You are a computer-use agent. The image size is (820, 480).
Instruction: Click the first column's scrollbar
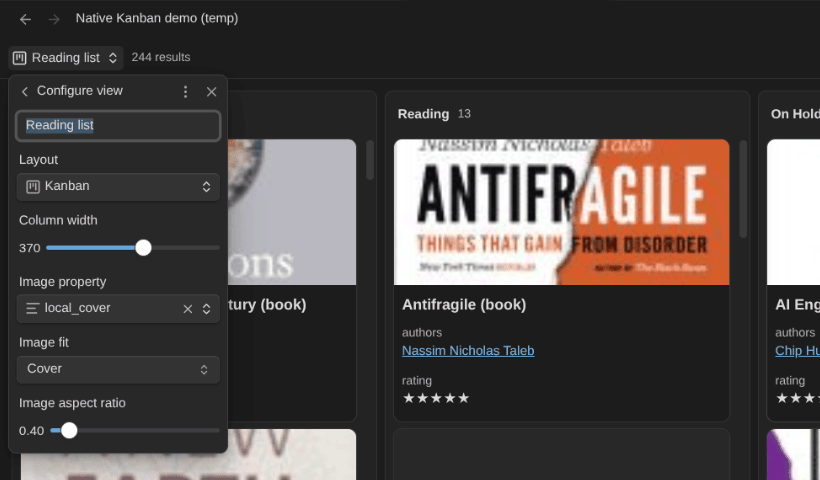[x=370, y=160]
